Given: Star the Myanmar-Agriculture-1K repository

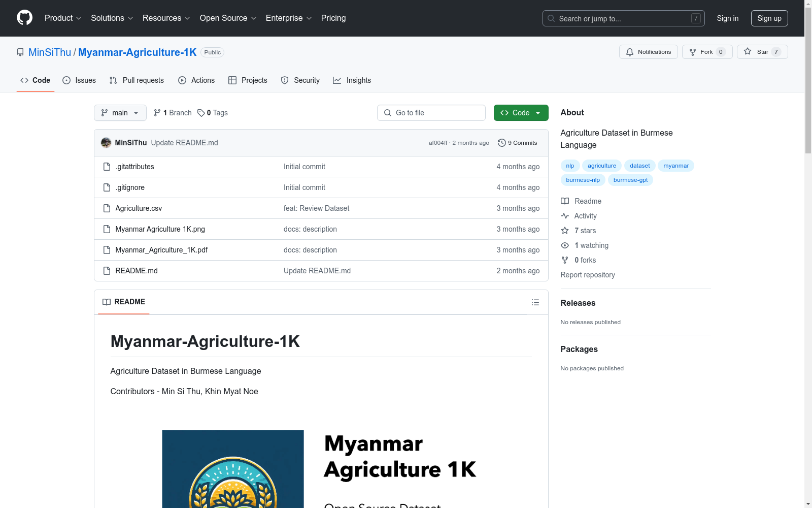Looking at the screenshot, I should (x=762, y=52).
